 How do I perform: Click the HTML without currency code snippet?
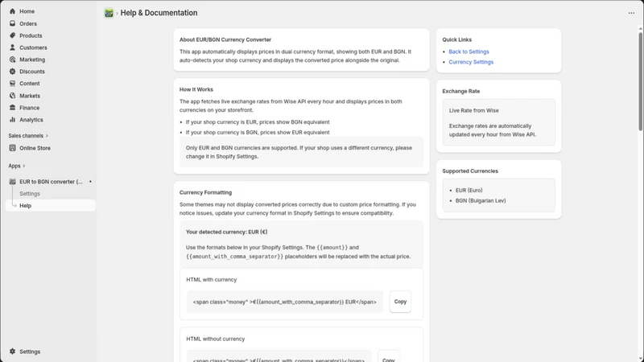click(279, 356)
